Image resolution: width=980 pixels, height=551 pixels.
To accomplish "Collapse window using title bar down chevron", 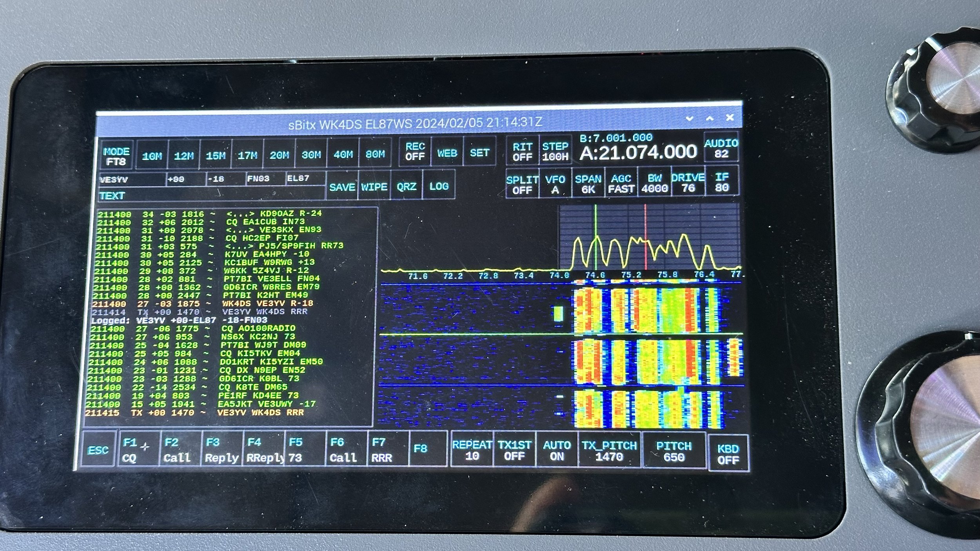I will coord(690,118).
